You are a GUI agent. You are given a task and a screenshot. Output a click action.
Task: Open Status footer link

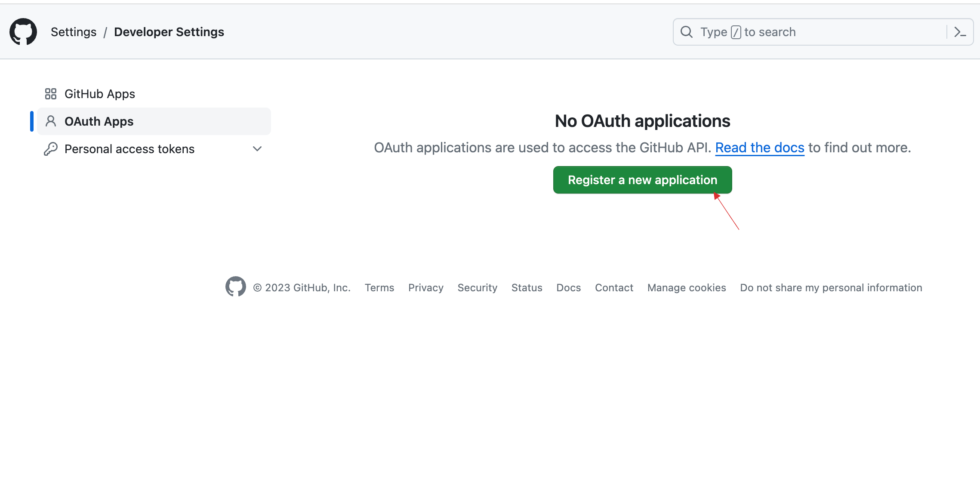(527, 287)
